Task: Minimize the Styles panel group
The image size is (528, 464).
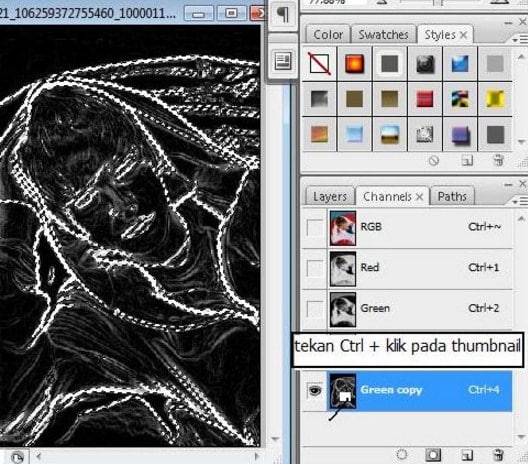Action: [509, 23]
